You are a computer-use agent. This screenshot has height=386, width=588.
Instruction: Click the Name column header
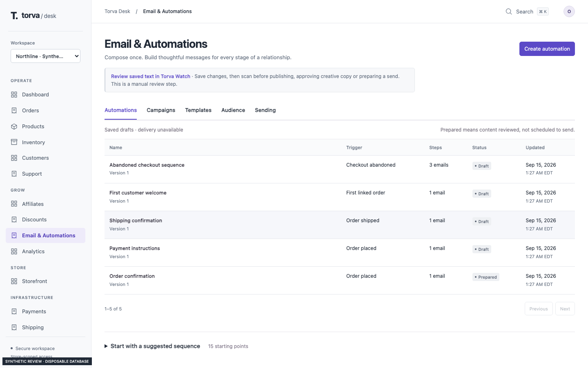(x=116, y=147)
